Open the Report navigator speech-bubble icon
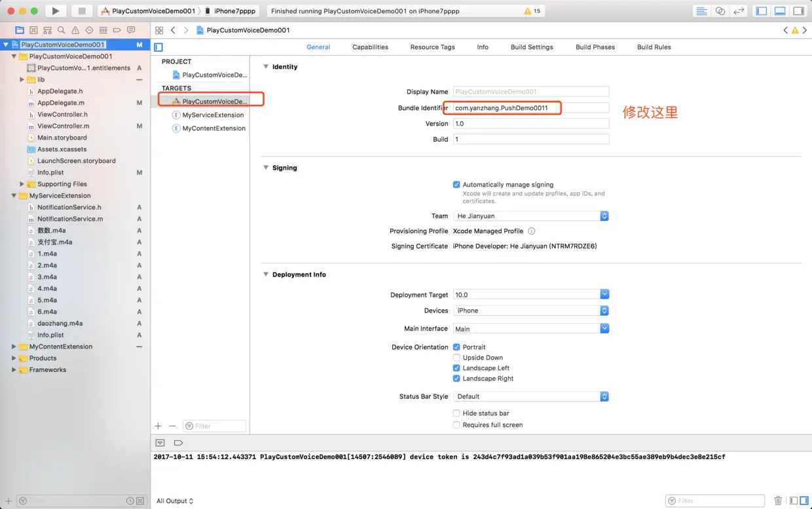The width and height of the screenshot is (812, 509). pos(131,30)
